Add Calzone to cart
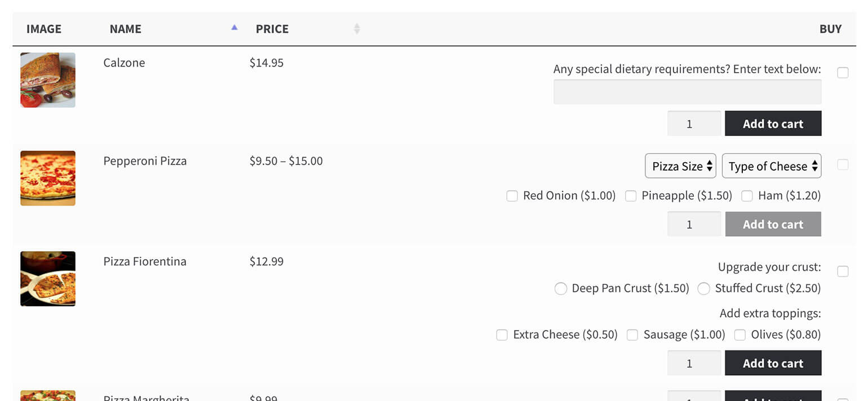 pos(773,124)
